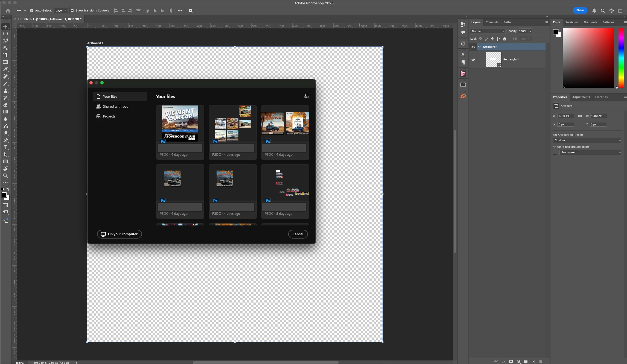627x364 pixels.
Task: Open the Normal blend mode dropdown
Action: click(488, 31)
